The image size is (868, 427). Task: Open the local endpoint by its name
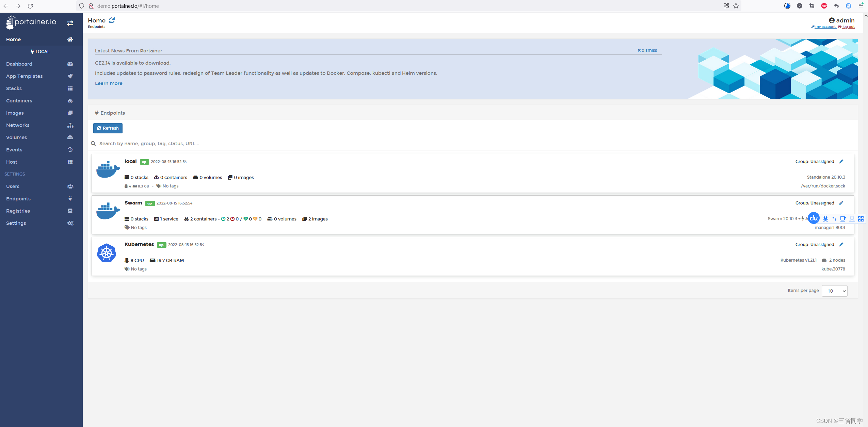coord(130,161)
